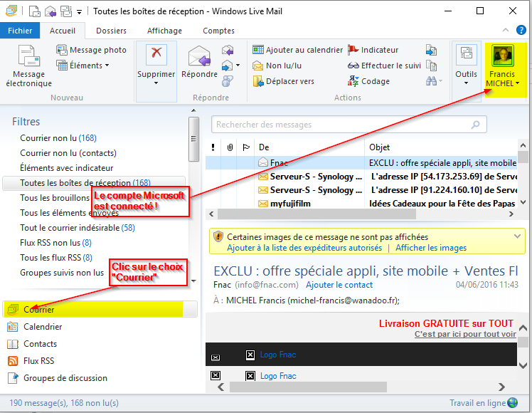Click the reply icon in the title bar
This screenshot has height=413, width=532.
50,11
